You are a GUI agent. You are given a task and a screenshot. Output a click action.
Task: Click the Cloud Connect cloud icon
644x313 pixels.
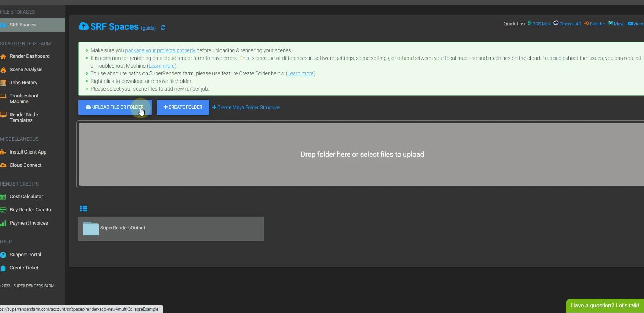[3, 165]
